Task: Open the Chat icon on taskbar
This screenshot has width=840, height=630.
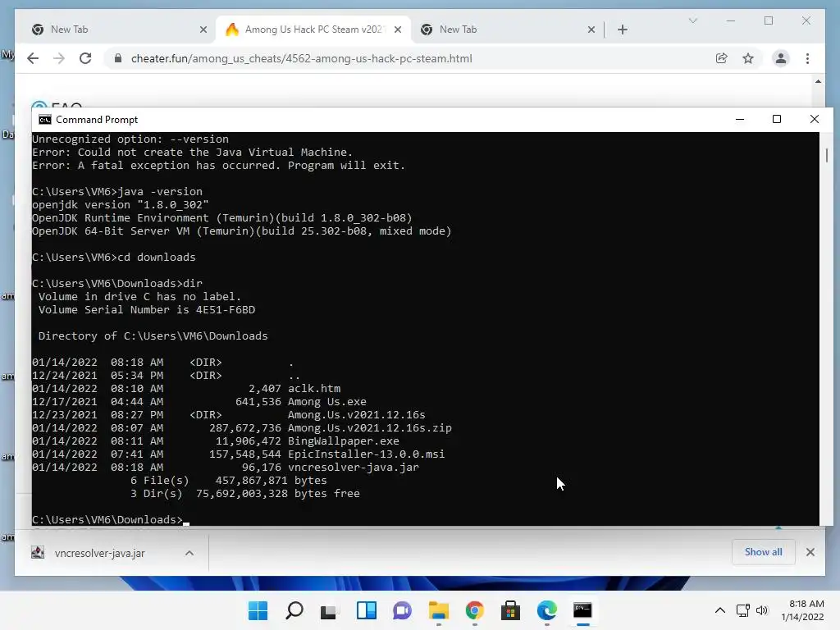Action: pos(402,610)
